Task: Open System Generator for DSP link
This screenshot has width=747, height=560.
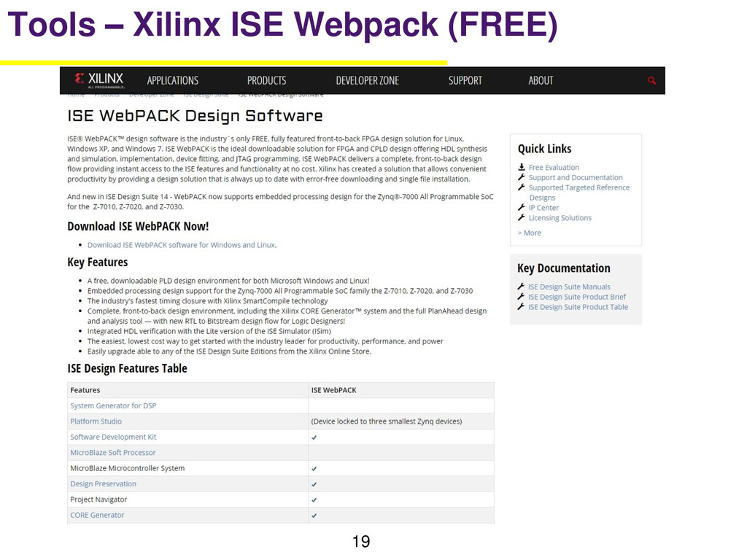Action: tap(113, 405)
